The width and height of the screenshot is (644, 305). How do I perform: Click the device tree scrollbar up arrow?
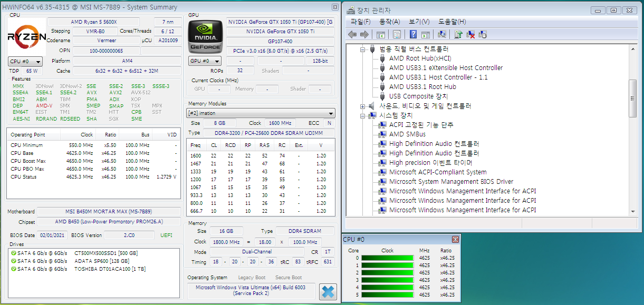[x=633, y=48]
